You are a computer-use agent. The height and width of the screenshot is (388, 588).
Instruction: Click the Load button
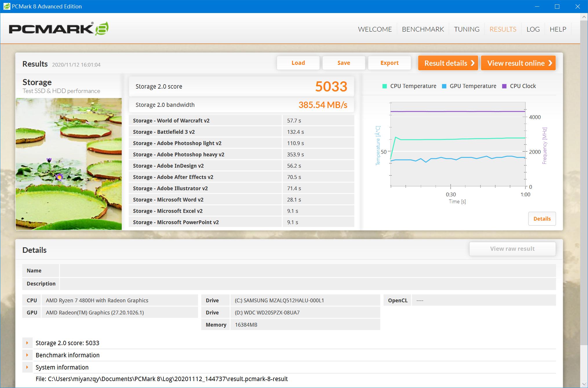pyautogui.click(x=298, y=63)
